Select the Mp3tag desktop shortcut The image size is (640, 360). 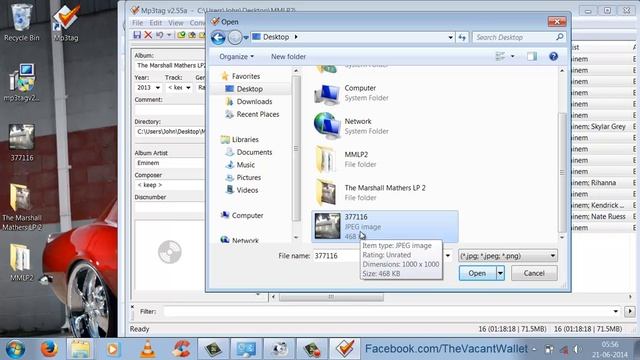point(66,22)
